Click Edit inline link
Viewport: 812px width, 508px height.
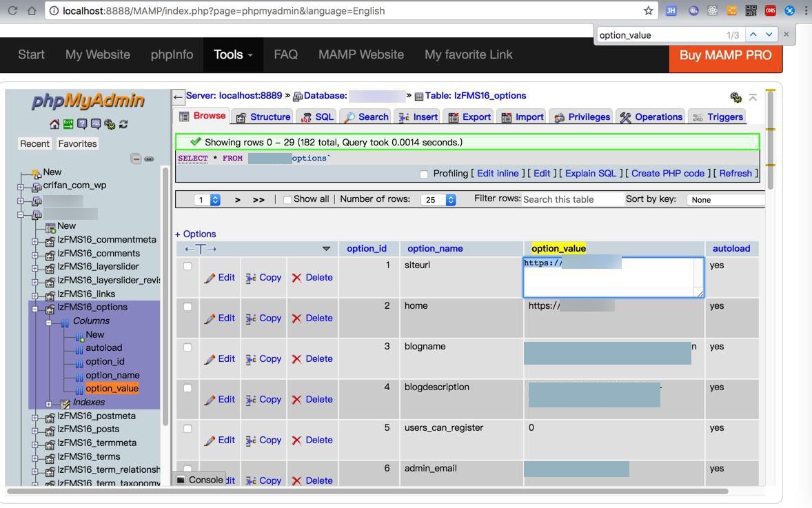click(x=498, y=174)
